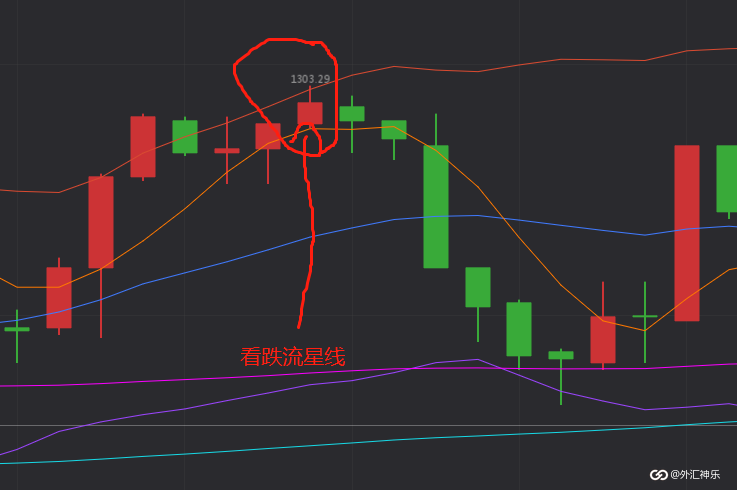
Task: Click the partially visible green candle at right edge
Action: pyautogui.click(x=727, y=179)
